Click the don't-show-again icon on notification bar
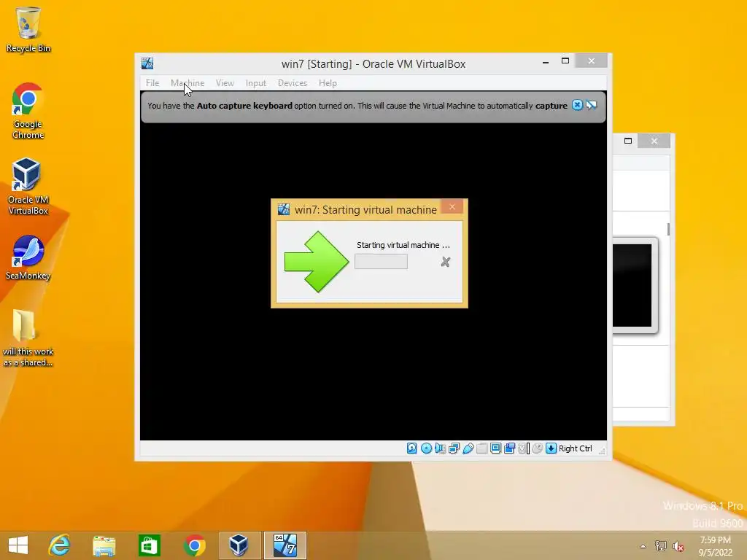747x560 pixels. tap(591, 105)
